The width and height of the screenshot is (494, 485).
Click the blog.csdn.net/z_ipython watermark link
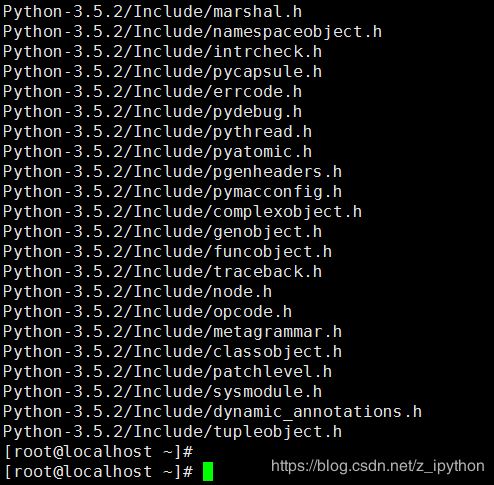378,466
